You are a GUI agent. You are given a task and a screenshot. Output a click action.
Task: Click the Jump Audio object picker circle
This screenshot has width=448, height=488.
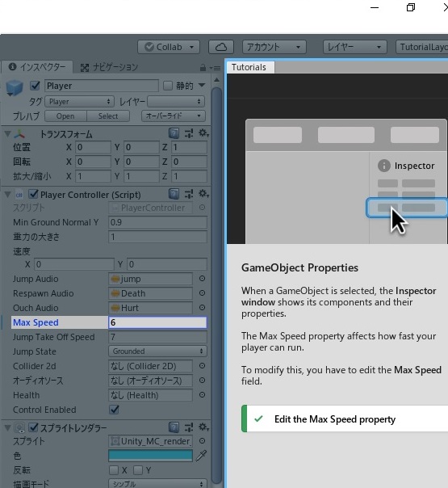coord(202,279)
